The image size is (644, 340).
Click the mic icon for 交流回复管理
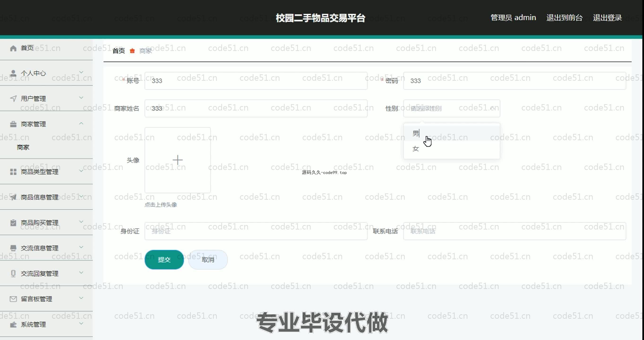tap(13, 274)
